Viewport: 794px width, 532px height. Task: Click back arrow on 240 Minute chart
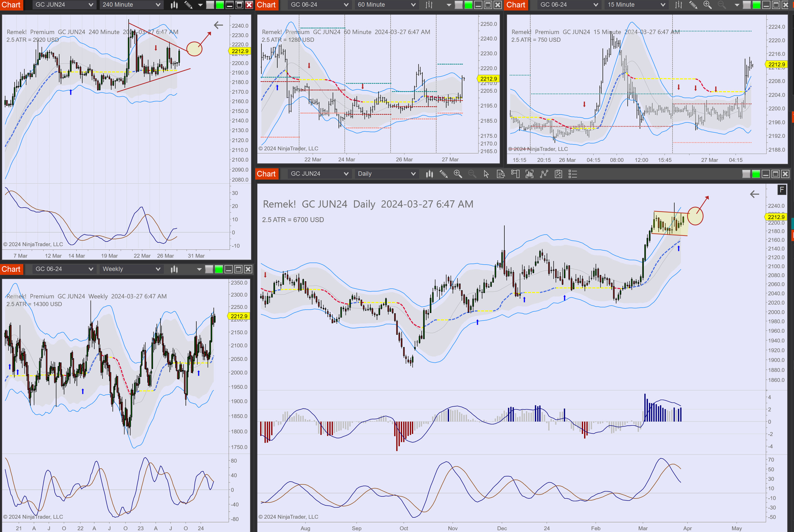pos(218,25)
